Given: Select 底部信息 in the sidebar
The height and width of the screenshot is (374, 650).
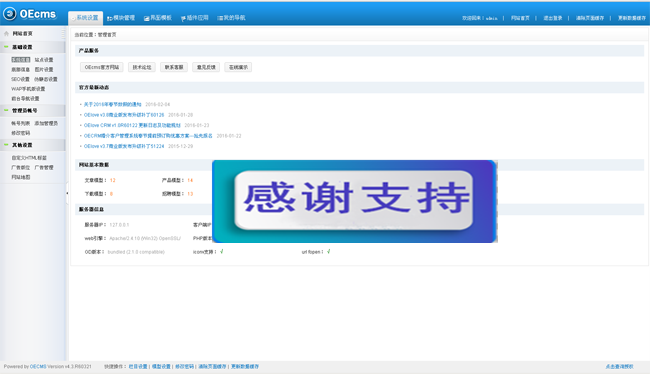Looking at the screenshot, I should point(20,70).
